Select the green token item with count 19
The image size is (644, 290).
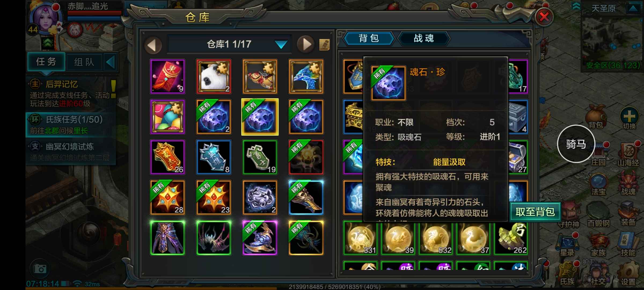click(260, 157)
